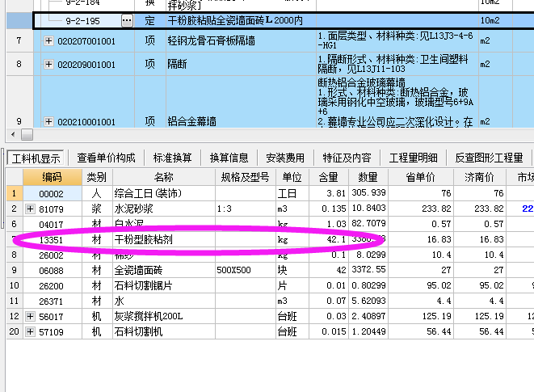Screen dimensions: 534x392
Task: Expand item 020209001001
Action: [48, 64]
